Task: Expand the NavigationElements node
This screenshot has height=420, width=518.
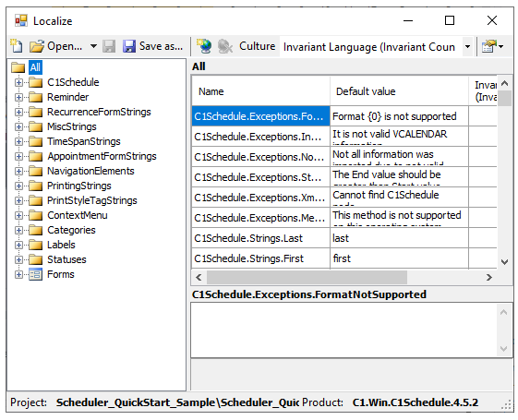Action: point(18,171)
